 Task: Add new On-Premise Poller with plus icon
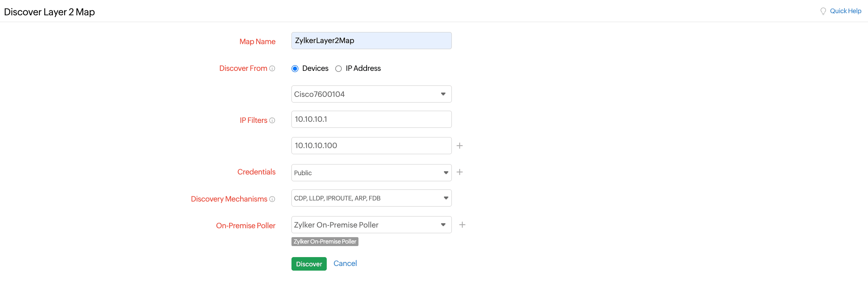pyautogui.click(x=462, y=225)
